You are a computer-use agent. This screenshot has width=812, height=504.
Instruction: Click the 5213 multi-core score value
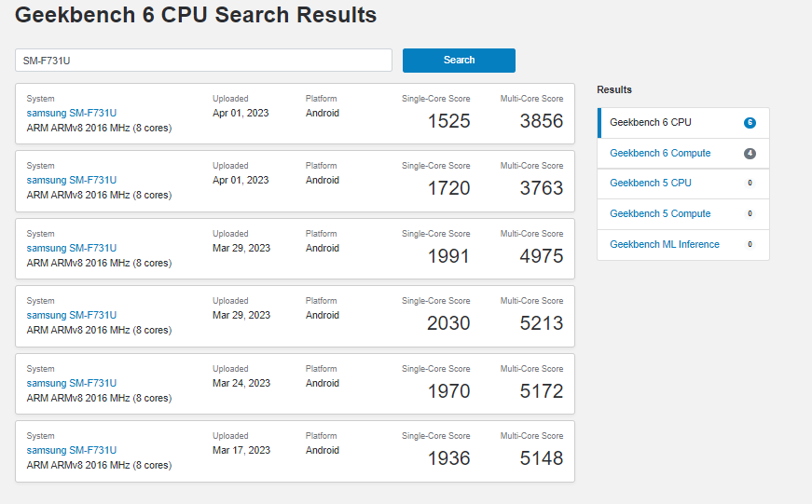[541, 323]
